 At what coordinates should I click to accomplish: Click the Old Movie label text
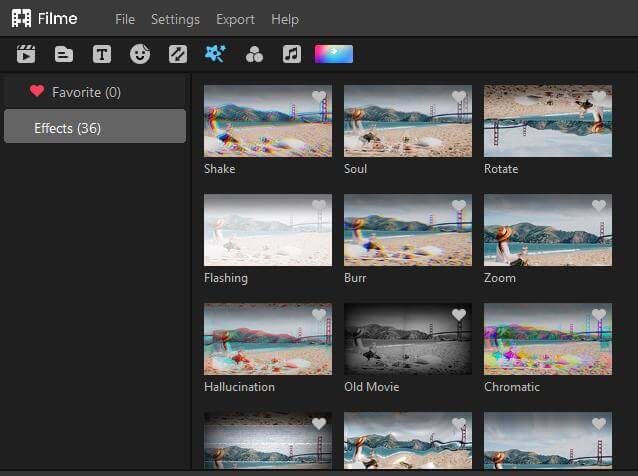coord(371,386)
